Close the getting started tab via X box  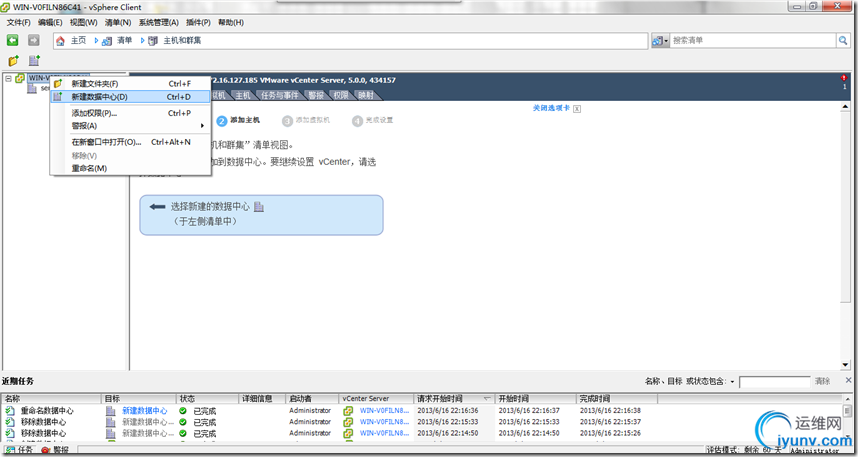pos(577,109)
